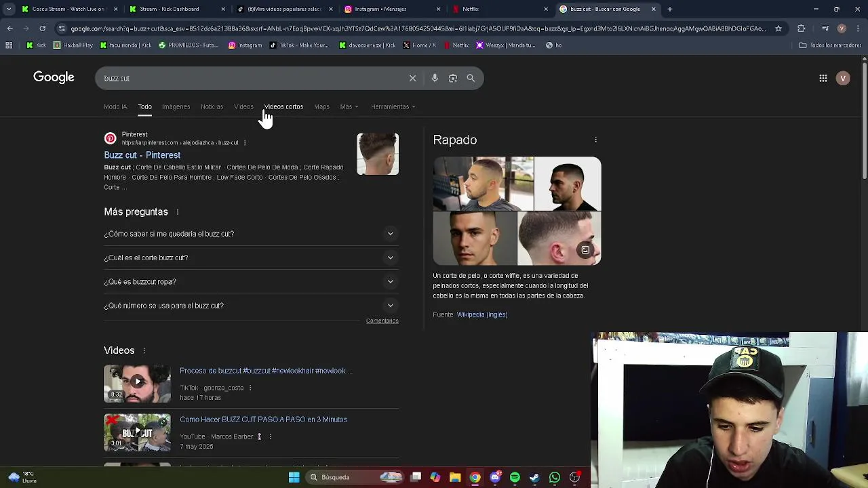Viewport: 868px width, 488px height.
Task: Open Copilot from the taskbar
Action: point(435,477)
